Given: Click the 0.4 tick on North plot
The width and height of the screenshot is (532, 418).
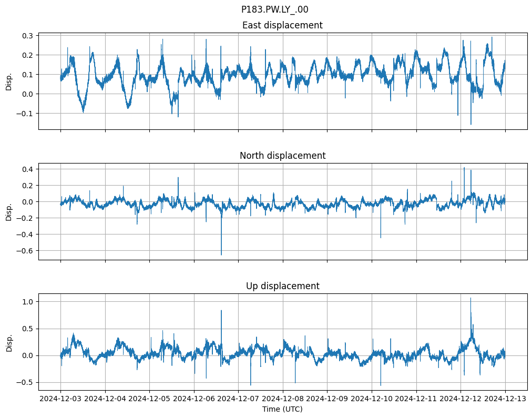Looking at the screenshot, I should [27, 169].
